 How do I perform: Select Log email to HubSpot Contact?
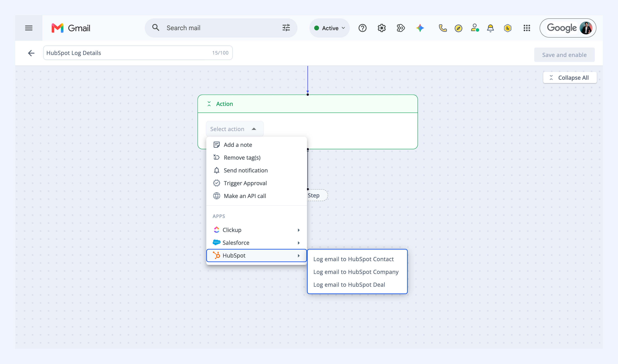357,259
